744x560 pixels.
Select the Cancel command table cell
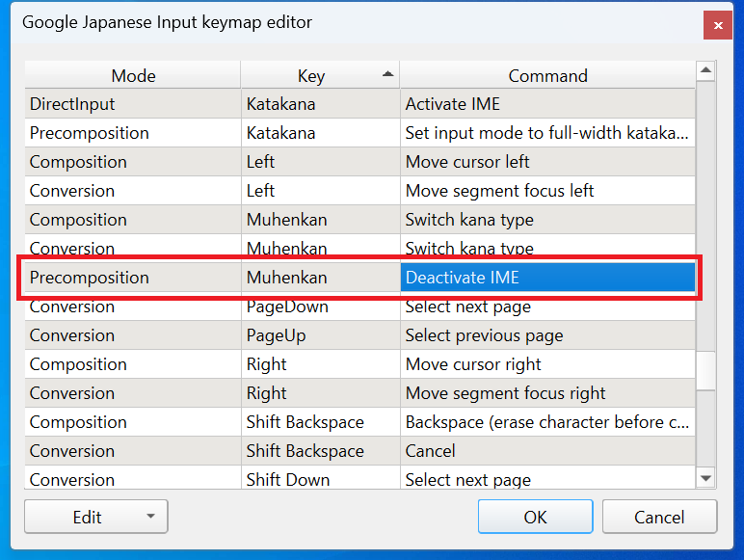547,451
